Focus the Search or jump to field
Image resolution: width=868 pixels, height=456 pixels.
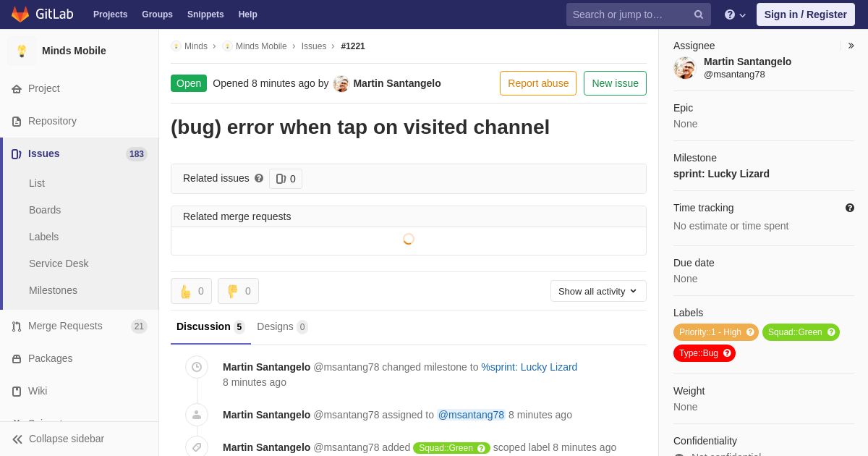[x=639, y=14]
